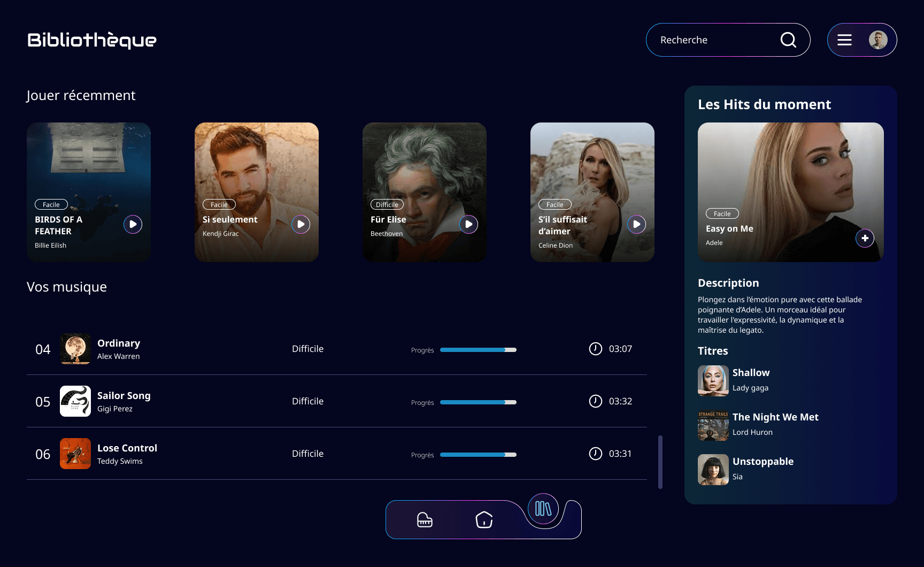Click the Ordinary song title
Viewport: 924px width, 567px height.
119,343
